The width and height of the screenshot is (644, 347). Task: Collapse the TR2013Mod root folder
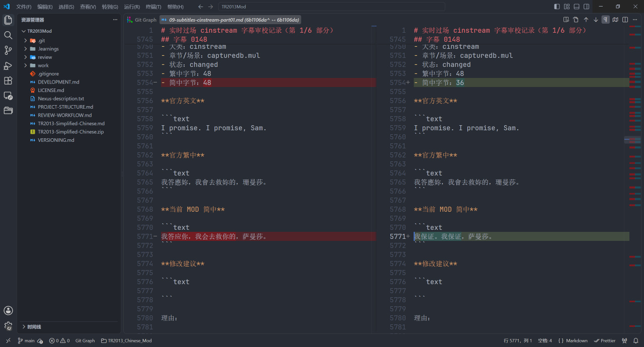click(24, 31)
